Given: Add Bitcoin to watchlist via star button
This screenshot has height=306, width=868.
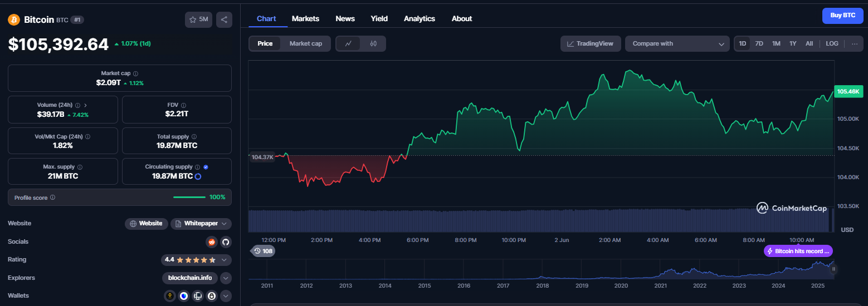Looking at the screenshot, I should coord(198,19).
